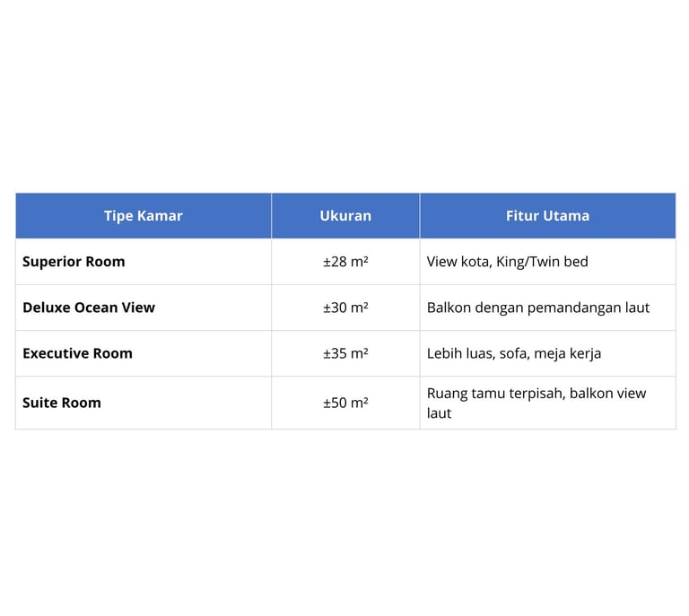This screenshot has height=616, width=689.
Task: Select the Deluxe Ocean View cell
Action: point(144,308)
